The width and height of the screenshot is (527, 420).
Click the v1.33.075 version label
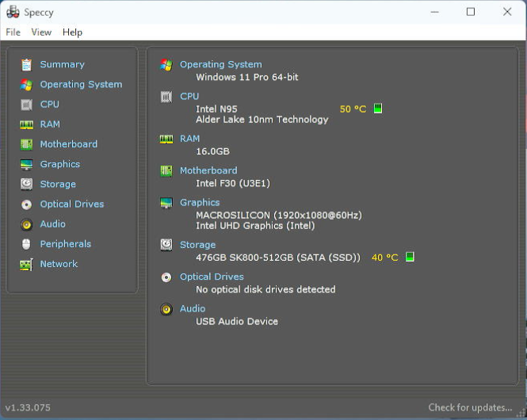pyautogui.click(x=28, y=408)
